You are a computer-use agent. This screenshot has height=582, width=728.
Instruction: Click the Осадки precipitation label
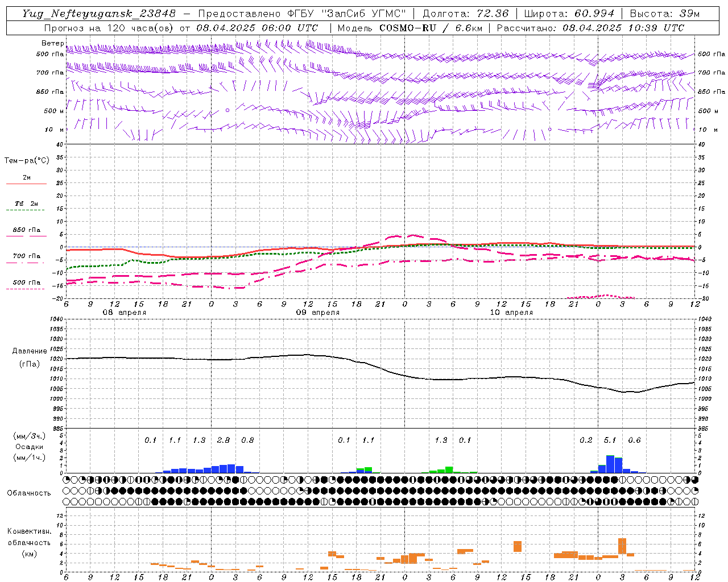(x=30, y=447)
